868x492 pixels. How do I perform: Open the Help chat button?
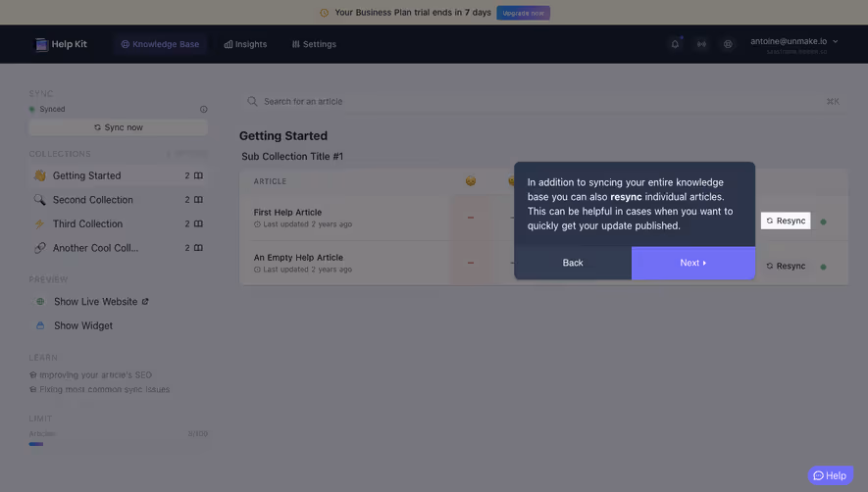pos(830,475)
